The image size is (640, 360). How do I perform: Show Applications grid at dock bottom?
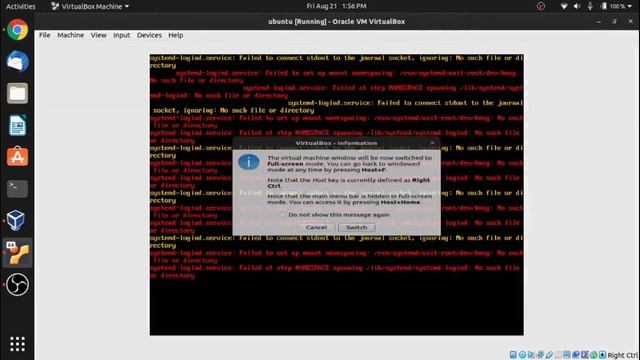pos(17,344)
